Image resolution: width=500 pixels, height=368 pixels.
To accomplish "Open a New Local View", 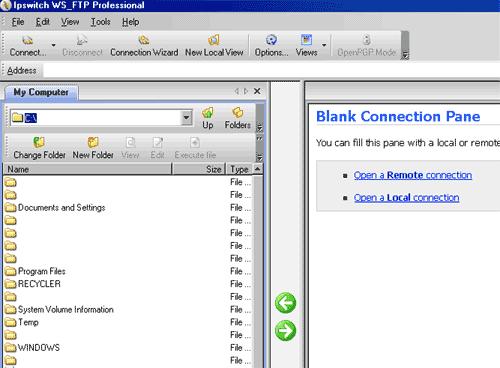I will point(214,46).
